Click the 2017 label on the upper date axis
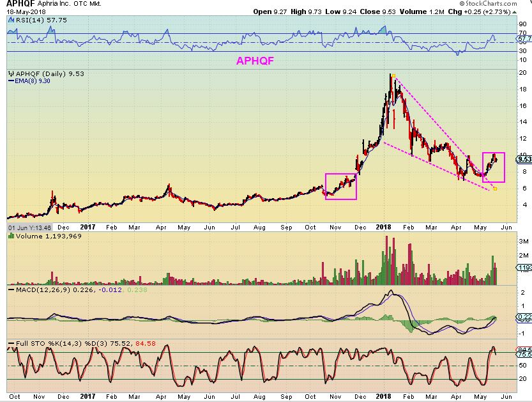Screen dimensions: 532x402 [x=87, y=227]
